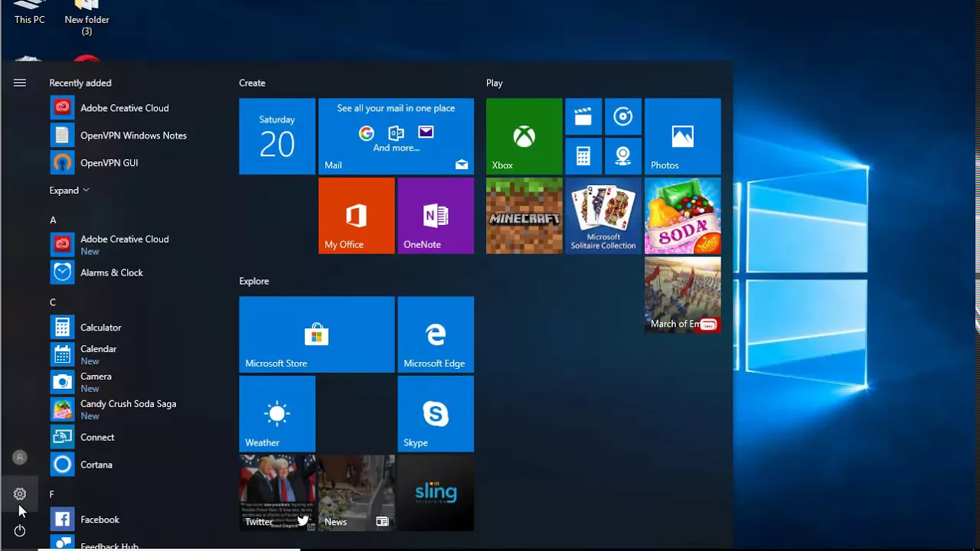Launch Calculator from app list
The height and width of the screenshot is (551, 980).
[x=138, y=328]
